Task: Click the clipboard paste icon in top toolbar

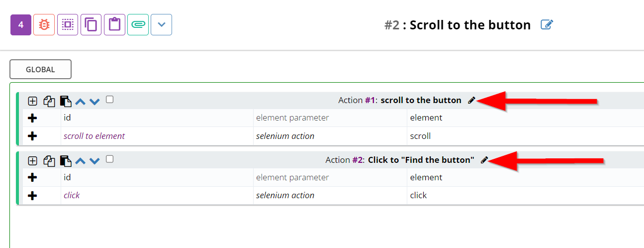Action: click(x=114, y=24)
